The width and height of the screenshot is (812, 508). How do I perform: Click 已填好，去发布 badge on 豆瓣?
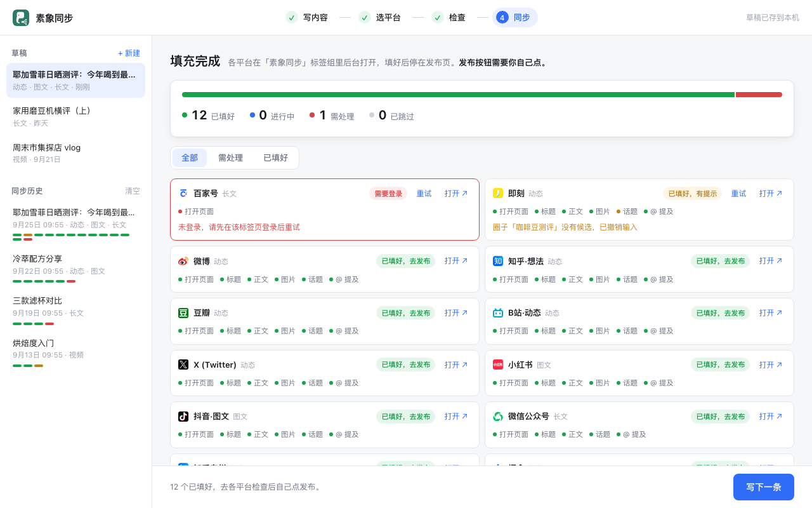click(x=406, y=313)
